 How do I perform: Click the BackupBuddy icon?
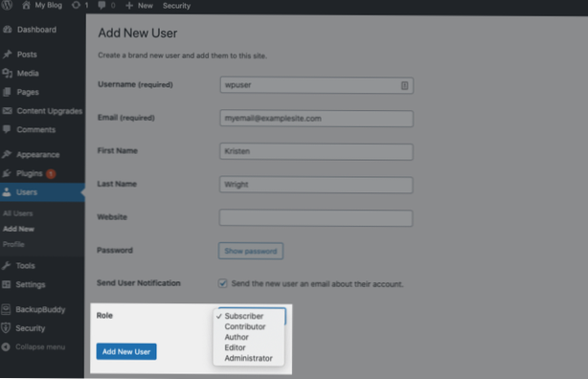[x=6, y=309]
